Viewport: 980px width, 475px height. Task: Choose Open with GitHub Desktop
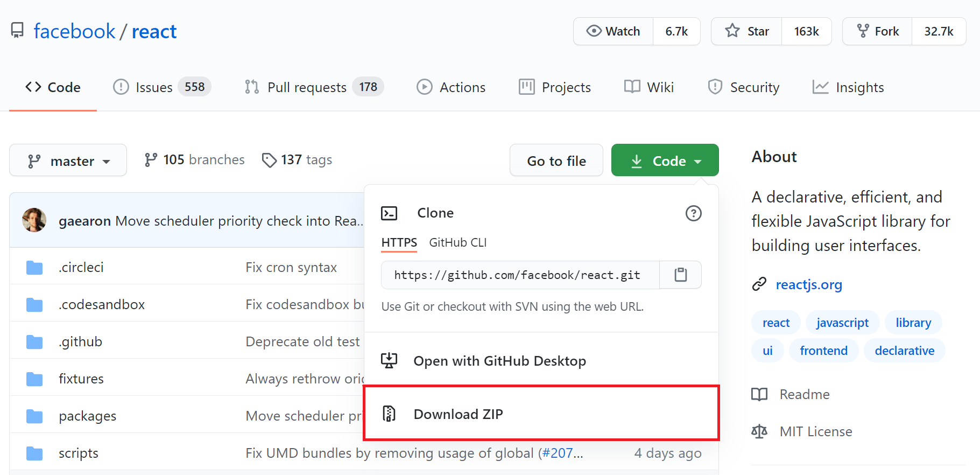(x=541, y=360)
